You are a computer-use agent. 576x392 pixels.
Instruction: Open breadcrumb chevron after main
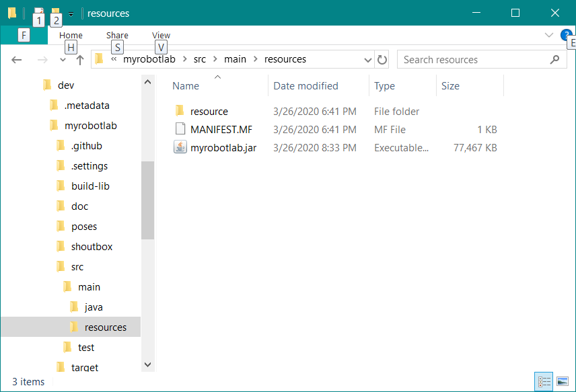pos(255,59)
